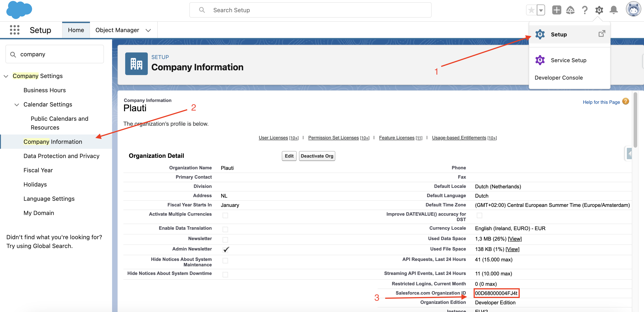The height and width of the screenshot is (312, 644).
Task: Toggle the Admin Newsletter checkbox
Action: tap(226, 250)
